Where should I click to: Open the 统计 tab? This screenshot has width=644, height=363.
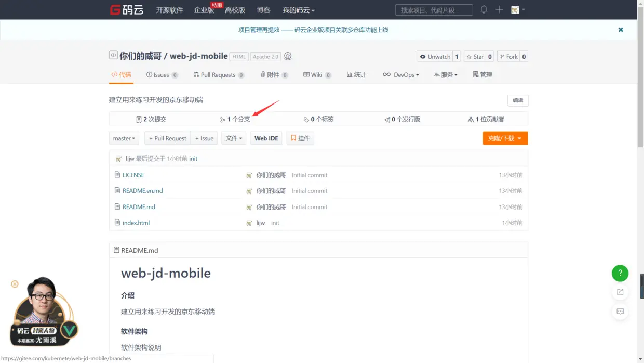pyautogui.click(x=357, y=75)
